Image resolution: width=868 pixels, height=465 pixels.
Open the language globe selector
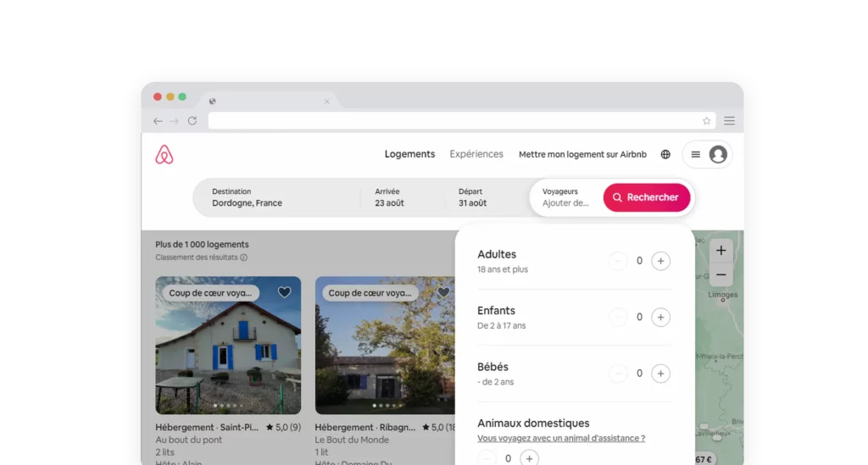coord(665,155)
